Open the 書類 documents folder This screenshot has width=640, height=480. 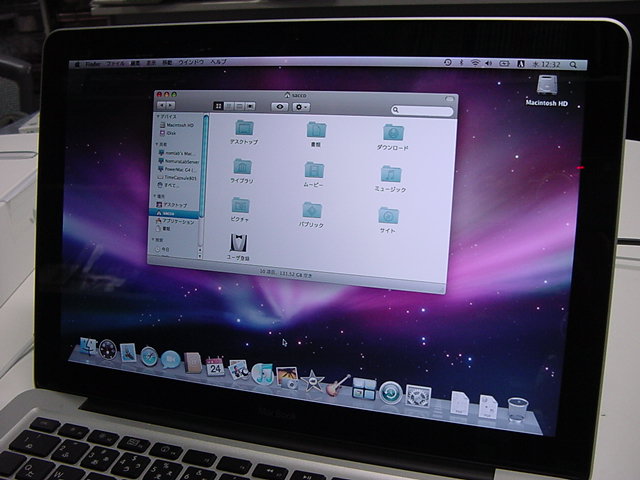click(316, 130)
